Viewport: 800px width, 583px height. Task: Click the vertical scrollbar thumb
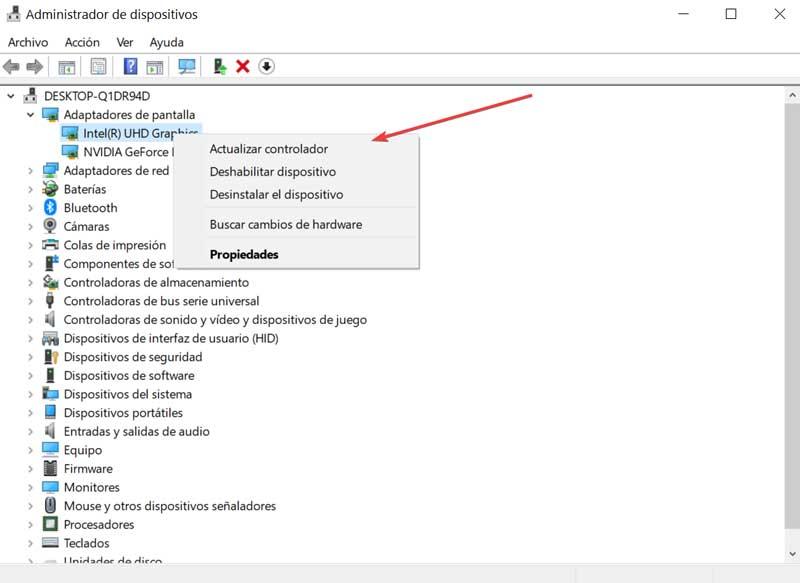(792, 316)
